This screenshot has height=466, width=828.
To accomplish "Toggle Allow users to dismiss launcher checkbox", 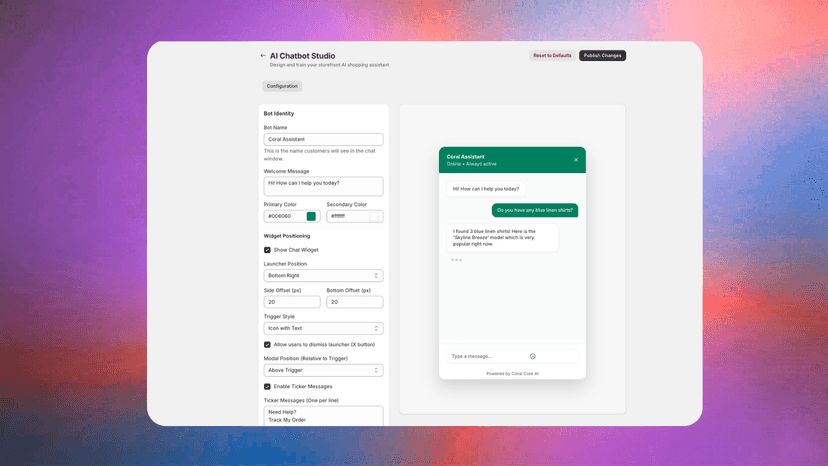I will pos(267,344).
